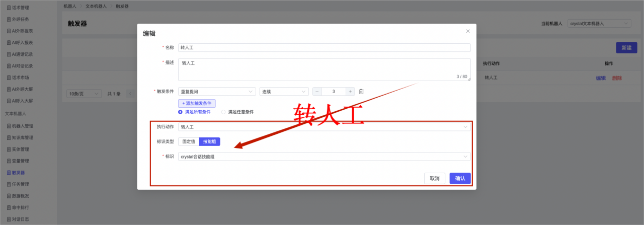
Task: Switch 标识类型 to 技能组
Action: (x=209, y=142)
